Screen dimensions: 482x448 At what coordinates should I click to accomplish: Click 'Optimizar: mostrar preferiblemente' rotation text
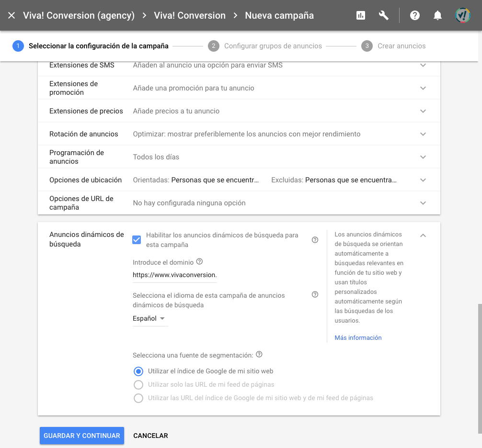247,134
